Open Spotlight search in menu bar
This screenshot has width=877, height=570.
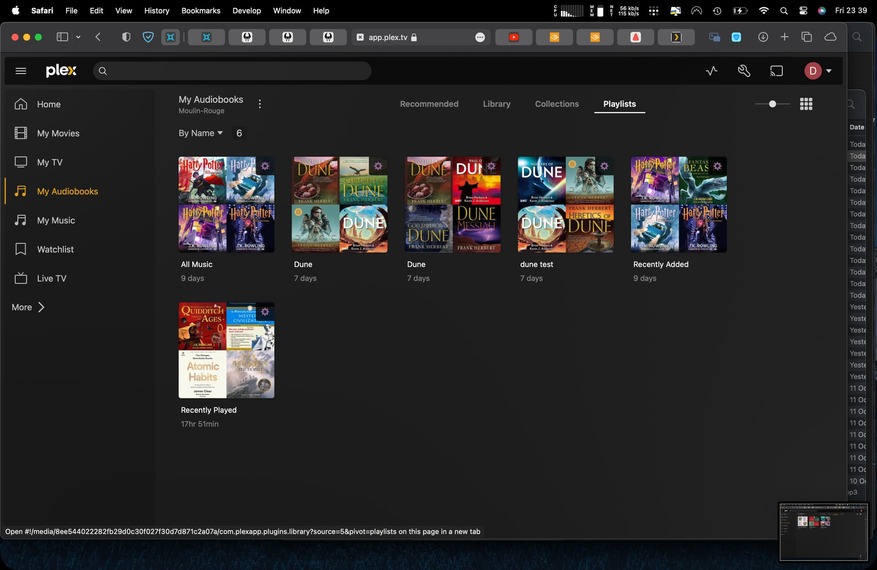784,11
